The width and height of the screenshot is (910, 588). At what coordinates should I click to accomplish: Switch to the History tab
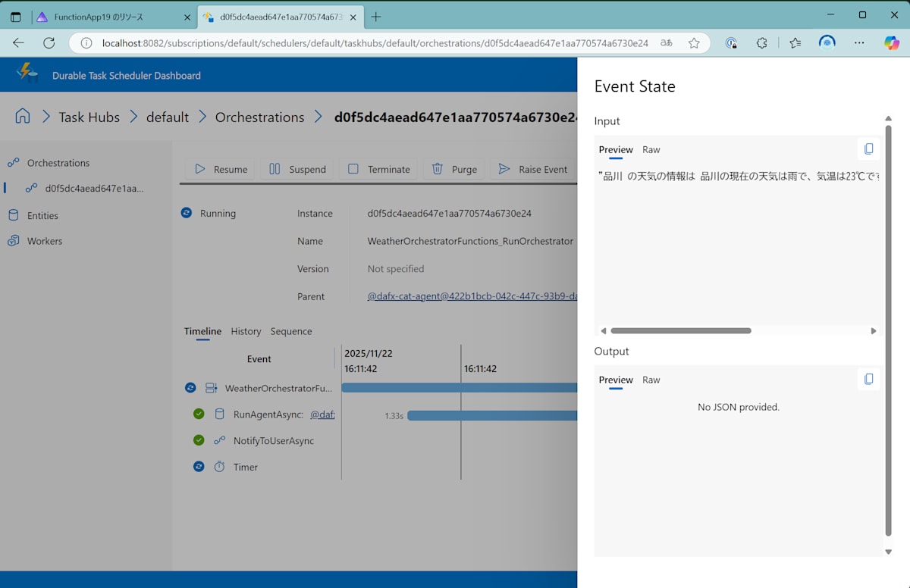pos(246,331)
